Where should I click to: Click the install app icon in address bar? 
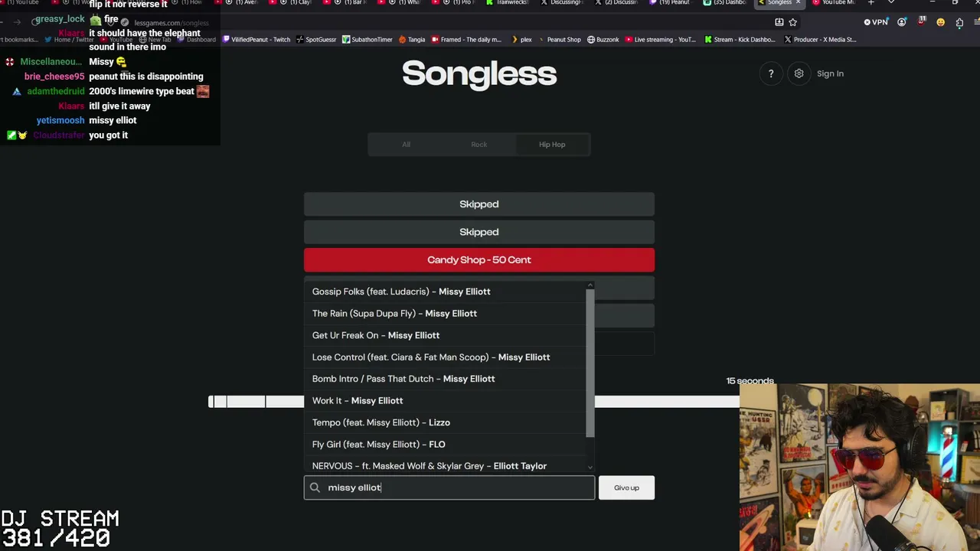click(x=779, y=22)
